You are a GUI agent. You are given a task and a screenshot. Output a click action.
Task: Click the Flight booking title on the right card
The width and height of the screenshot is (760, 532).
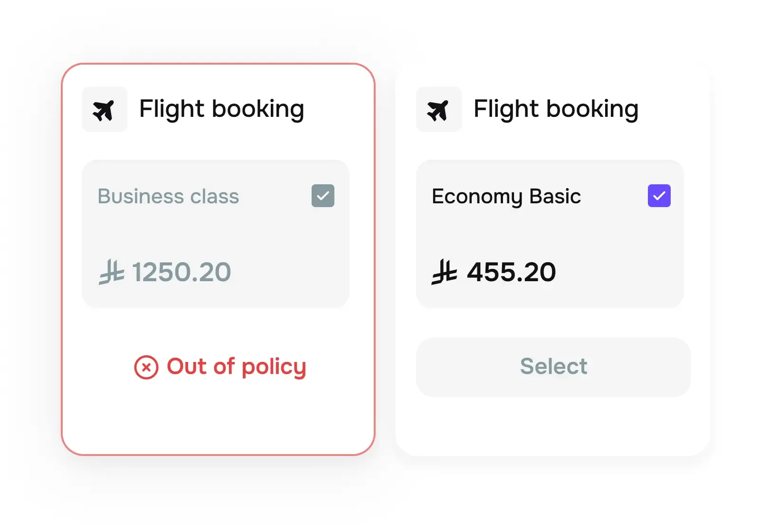coord(556,109)
